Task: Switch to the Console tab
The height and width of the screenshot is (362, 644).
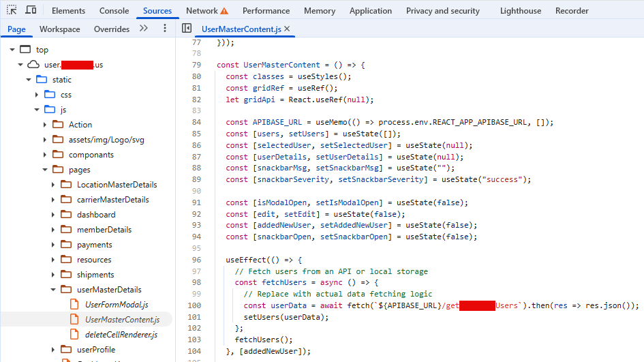Action: click(x=114, y=11)
